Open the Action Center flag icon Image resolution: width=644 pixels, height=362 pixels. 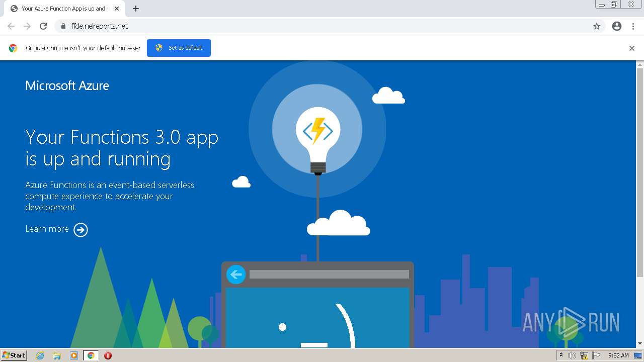coord(596,355)
